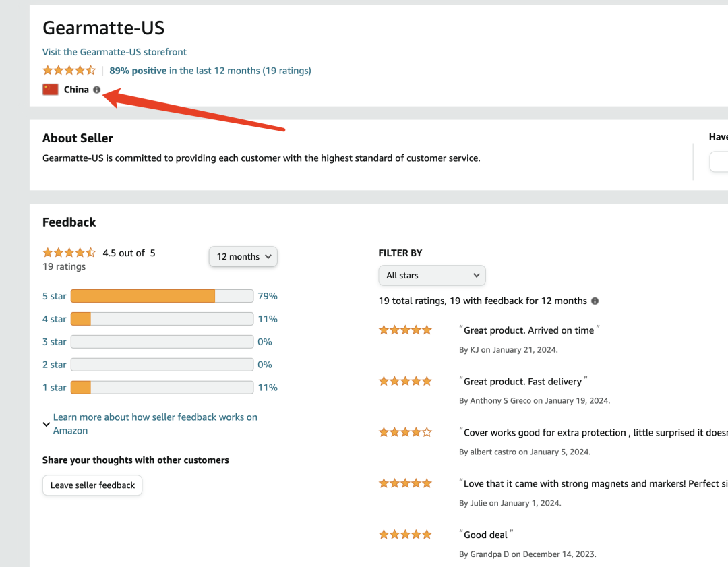Select the 5 star rating row link

click(55, 296)
